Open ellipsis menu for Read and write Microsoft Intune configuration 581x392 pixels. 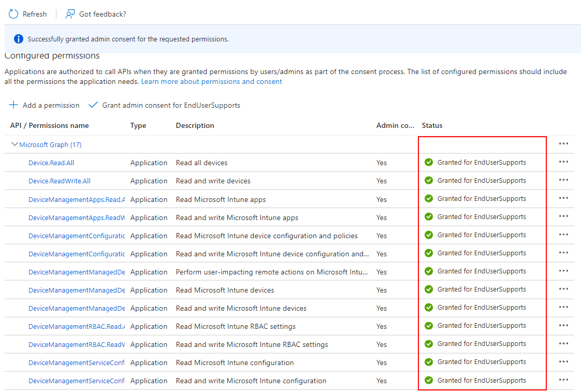tap(563, 380)
